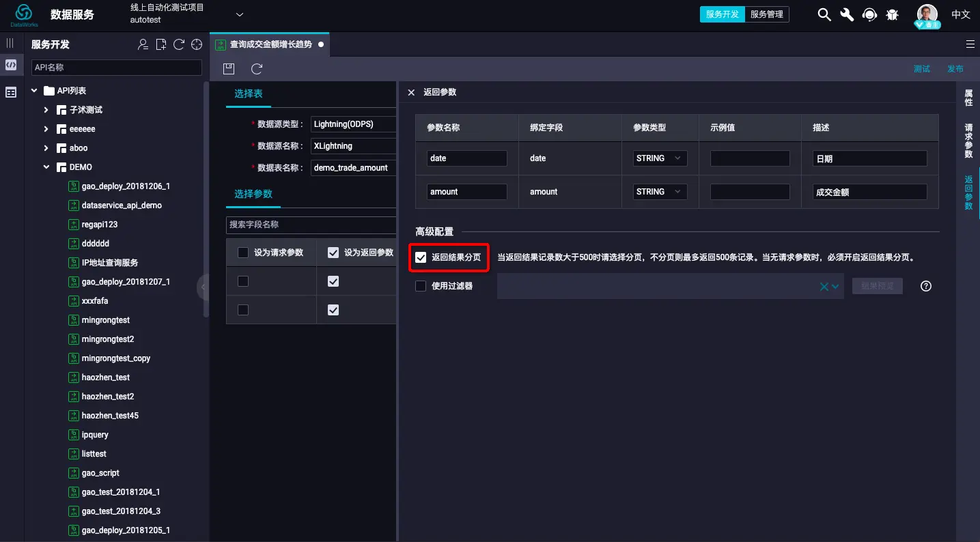This screenshot has width=980, height=542.
Task: Switch language via 中文
Action: point(961,14)
